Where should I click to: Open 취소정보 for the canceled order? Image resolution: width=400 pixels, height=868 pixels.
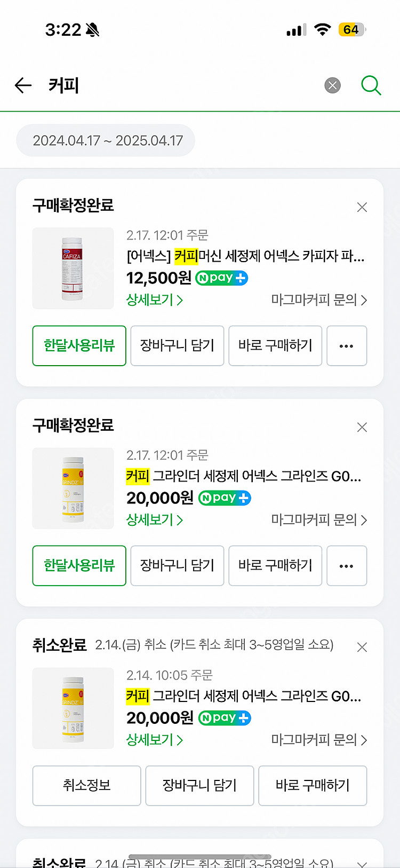[86, 786]
